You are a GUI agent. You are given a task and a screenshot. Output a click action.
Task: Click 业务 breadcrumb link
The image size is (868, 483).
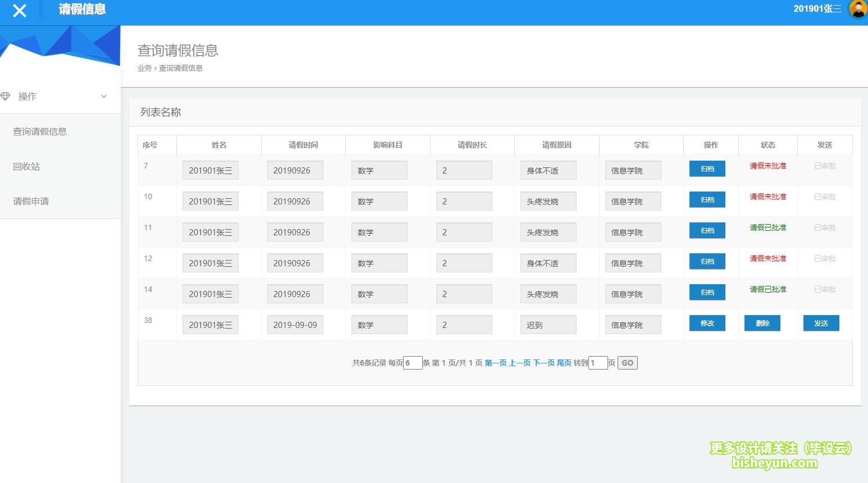(x=144, y=68)
